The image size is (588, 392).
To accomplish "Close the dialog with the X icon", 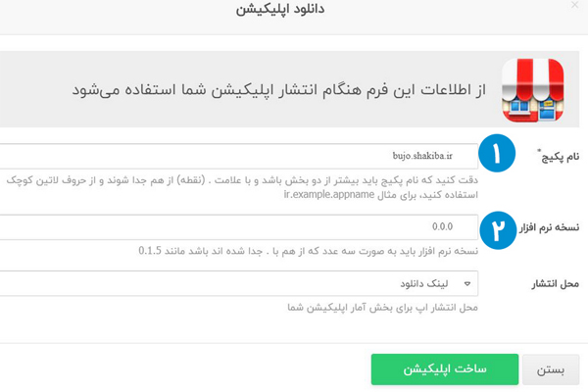I will click(574, 6).
